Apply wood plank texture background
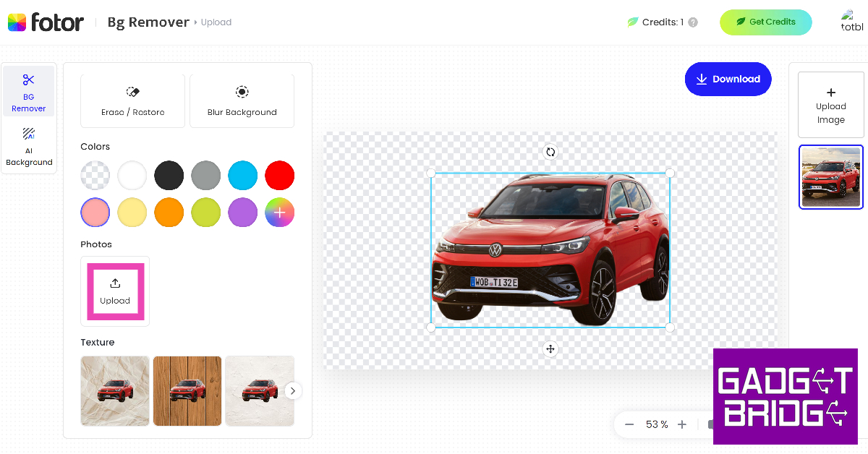The height and width of the screenshot is (454, 868). (187, 390)
